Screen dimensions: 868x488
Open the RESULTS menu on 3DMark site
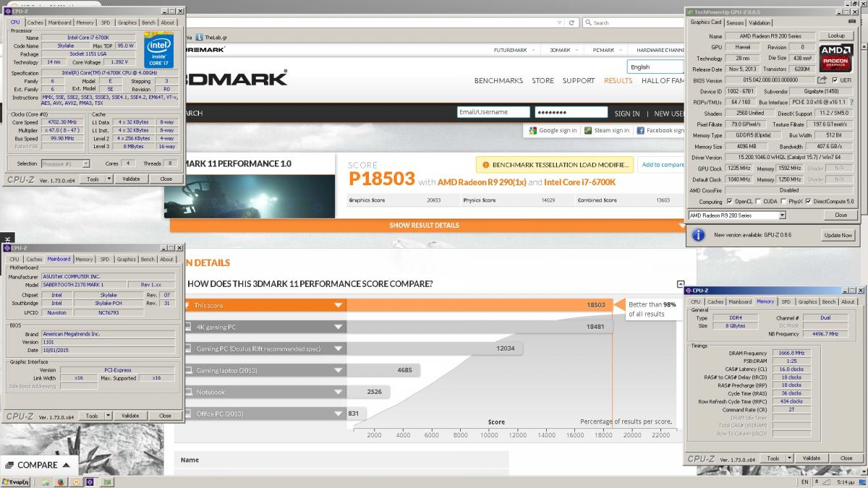618,81
